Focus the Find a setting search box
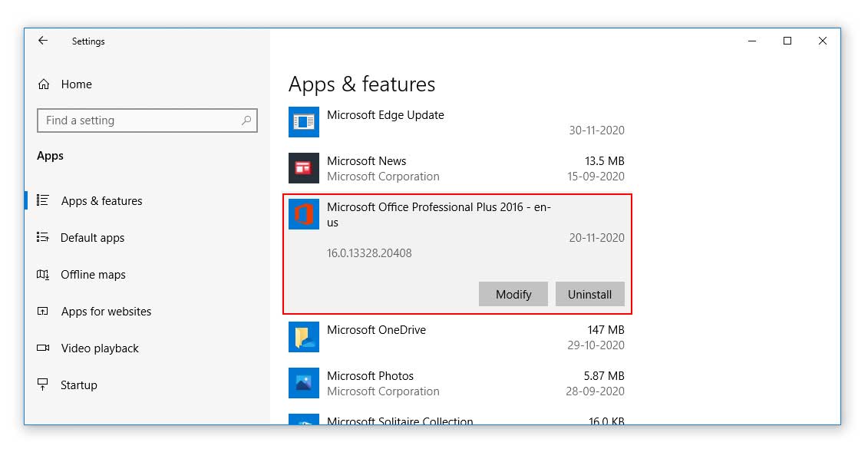The image size is (868, 449). 147,121
